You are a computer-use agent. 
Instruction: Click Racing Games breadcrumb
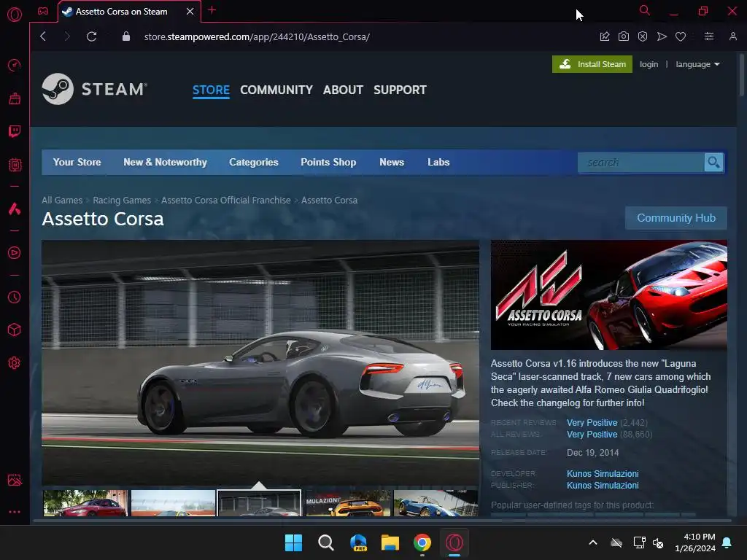[x=122, y=200]
